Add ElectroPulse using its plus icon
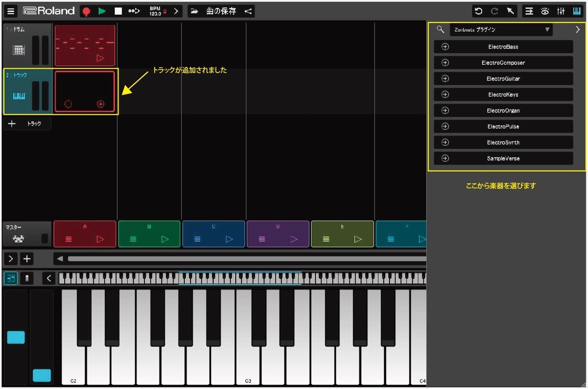The width and height of the screenshot is (588, 389). (x=445, y=126)
